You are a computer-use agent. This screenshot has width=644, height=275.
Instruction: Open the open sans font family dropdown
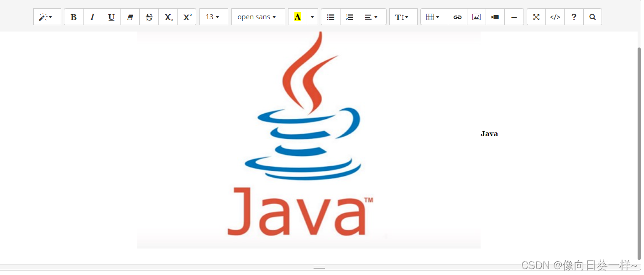(x=258, y=17)
